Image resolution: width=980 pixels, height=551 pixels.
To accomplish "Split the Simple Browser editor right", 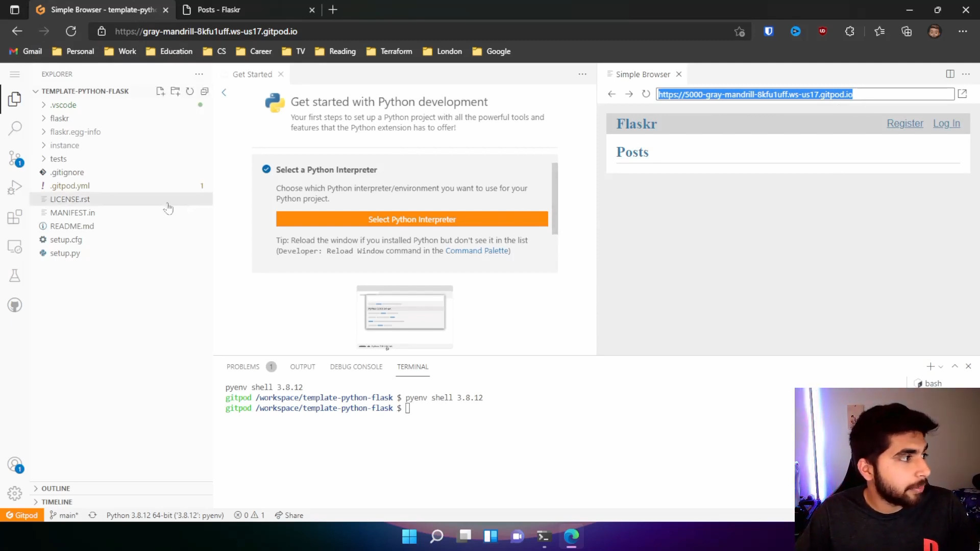I will 950,74.
